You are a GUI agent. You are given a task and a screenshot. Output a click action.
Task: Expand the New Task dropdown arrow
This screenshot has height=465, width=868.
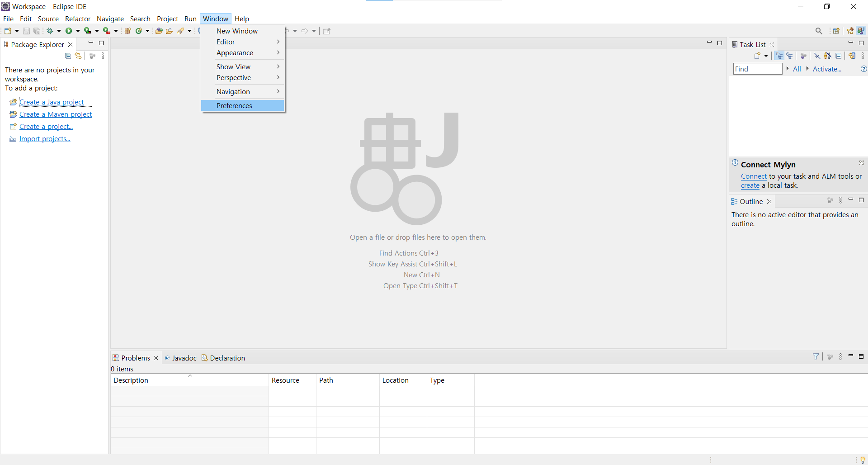click(766, 56)
